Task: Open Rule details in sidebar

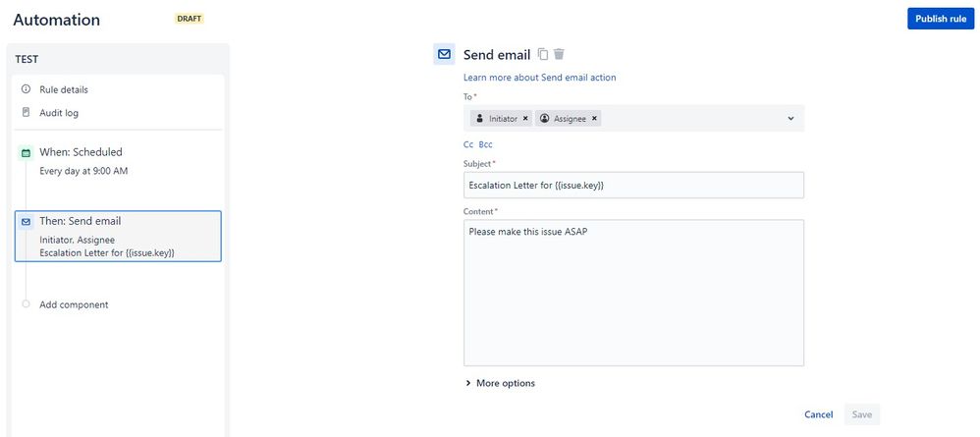Action: [64, 89]
